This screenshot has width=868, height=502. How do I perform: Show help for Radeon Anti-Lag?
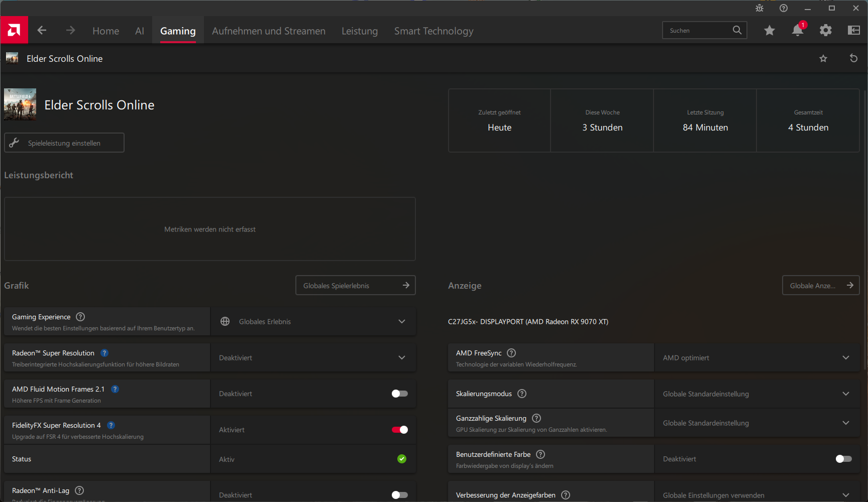(x=79, y=490)
